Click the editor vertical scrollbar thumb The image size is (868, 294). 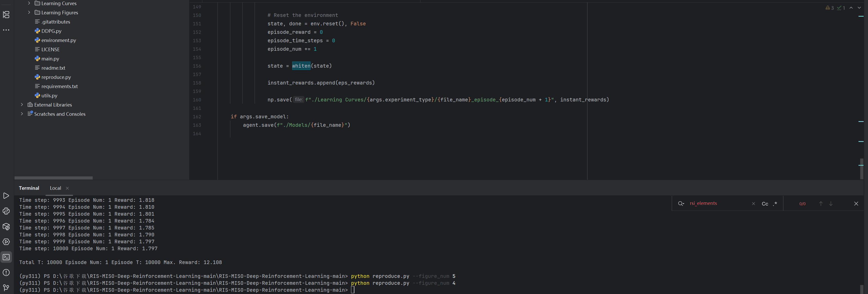coord(862,169)
